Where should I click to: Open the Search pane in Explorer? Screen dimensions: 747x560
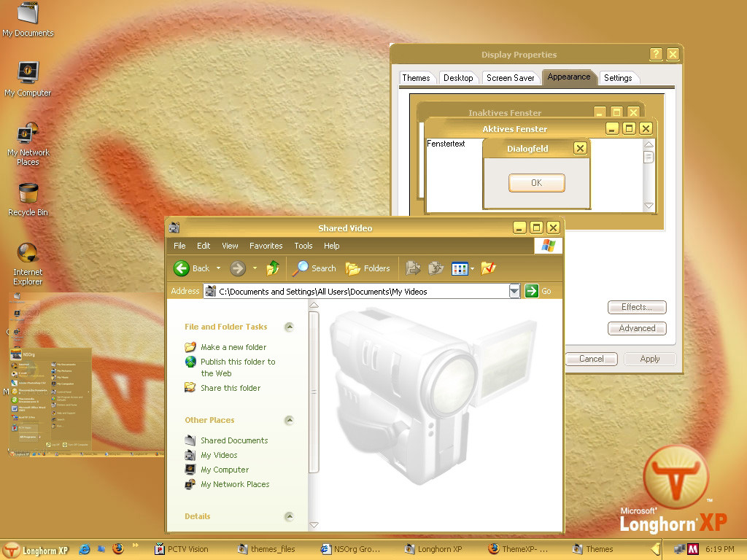(x=314, y=268)
